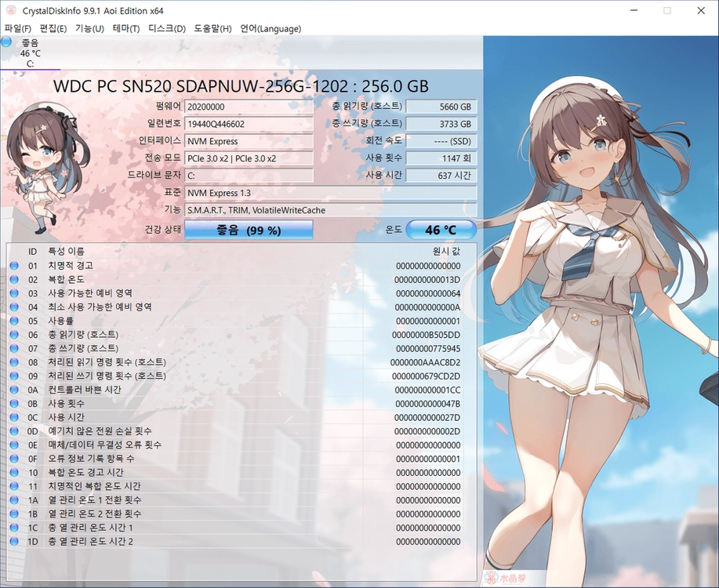Select the 사용 가능한 예비 영역 attribute
This screenshot has width=719, height=588.
click(x=90, y=293)
